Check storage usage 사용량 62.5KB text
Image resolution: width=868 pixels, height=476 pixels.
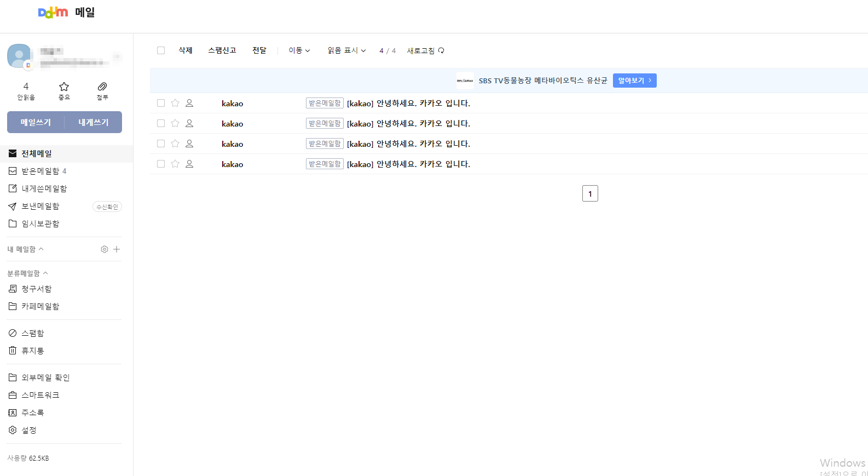pos(28,458)
